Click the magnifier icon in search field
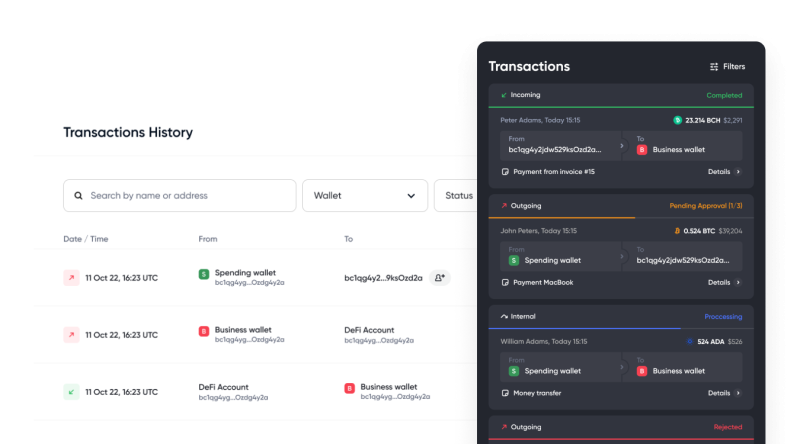The width and height of the screenshot is (800, 444). (x=78, y=195)
